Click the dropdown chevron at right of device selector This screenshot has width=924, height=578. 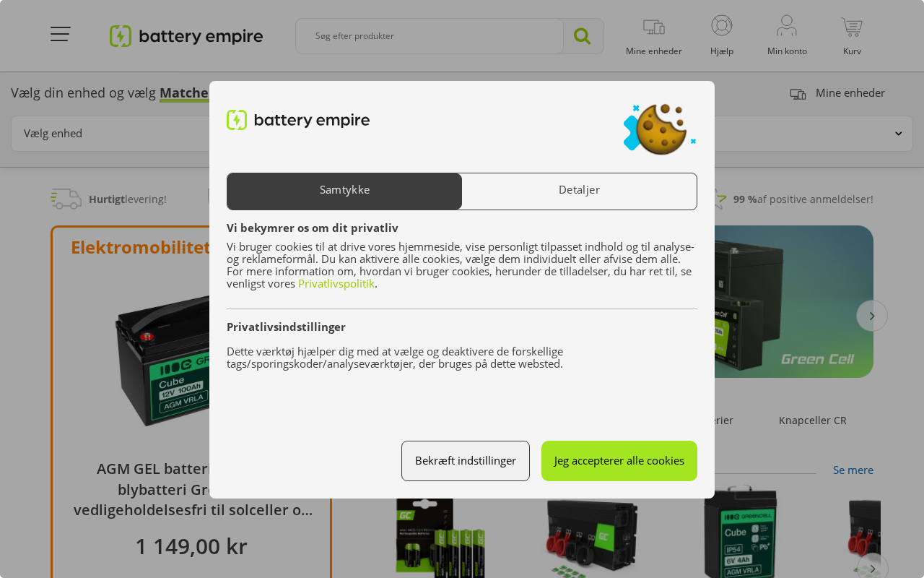coord(899,134)
